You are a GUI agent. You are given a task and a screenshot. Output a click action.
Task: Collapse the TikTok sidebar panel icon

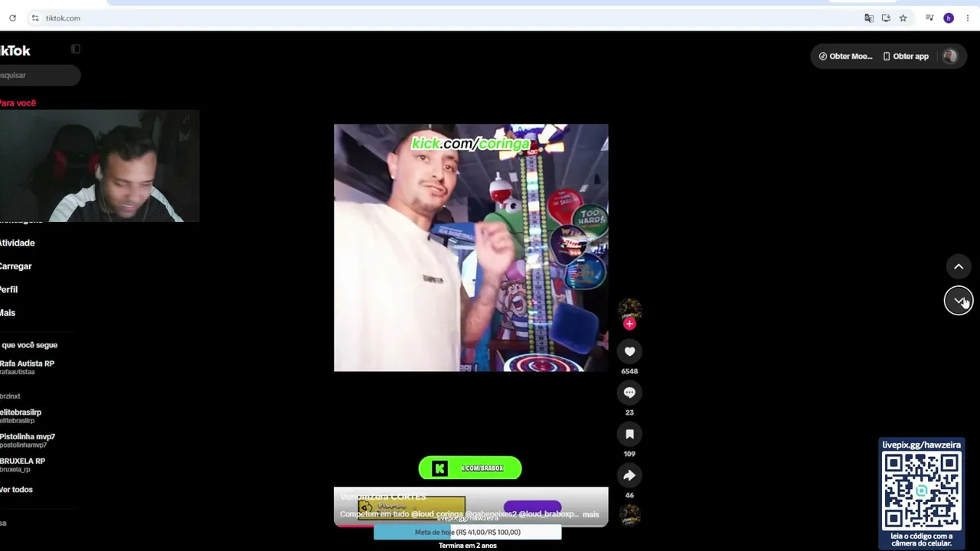[75, 49]
